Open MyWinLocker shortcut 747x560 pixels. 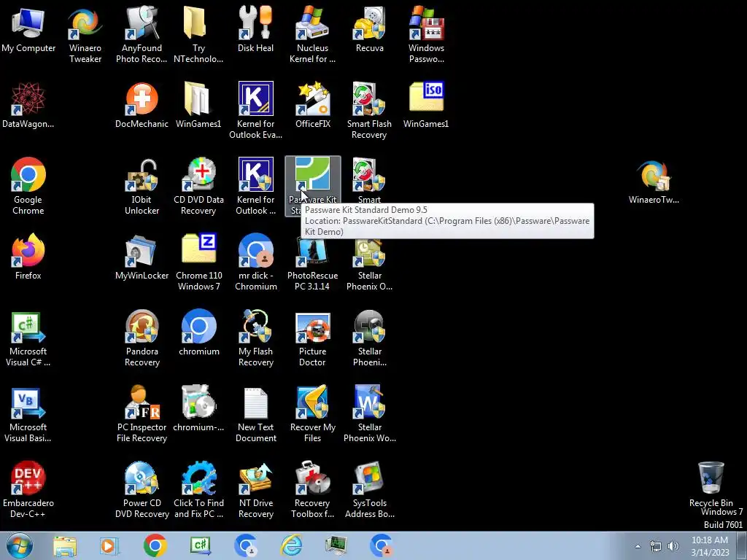pos(142,257)
